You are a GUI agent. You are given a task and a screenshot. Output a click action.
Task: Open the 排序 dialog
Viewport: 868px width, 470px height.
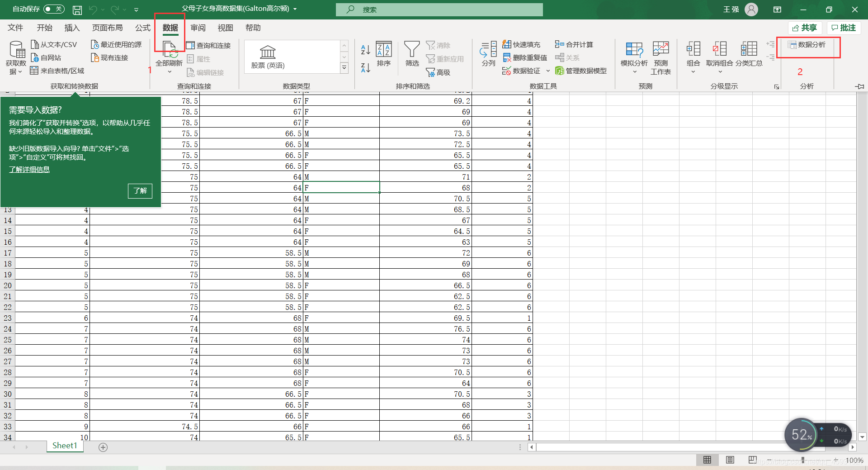click(384, 54)
